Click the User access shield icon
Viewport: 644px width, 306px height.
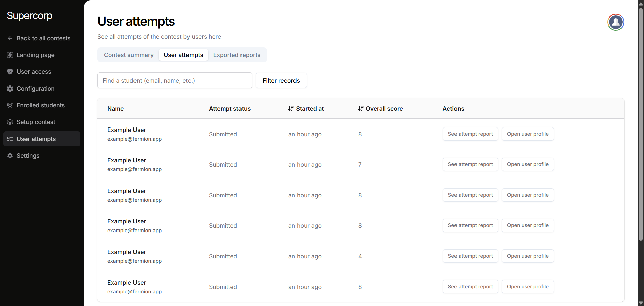tap(10, 72)
